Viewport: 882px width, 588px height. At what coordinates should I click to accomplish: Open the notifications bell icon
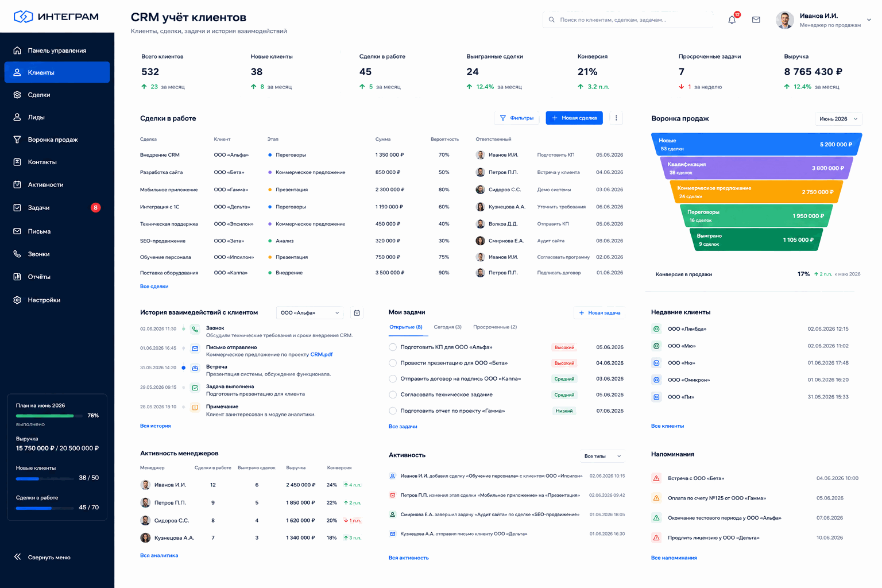click(x=732, y=20)
